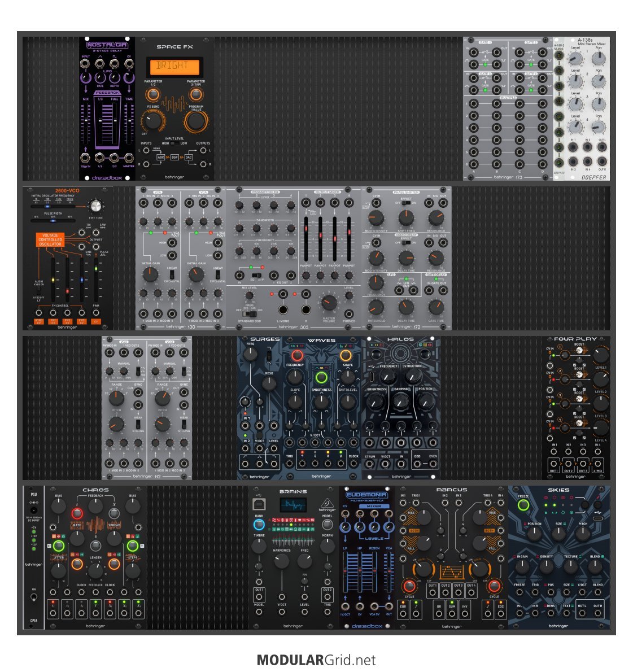This screenshot has height=672, width=633.
Task: Click the waveform screen on Brains
Action: coord(293,504)
